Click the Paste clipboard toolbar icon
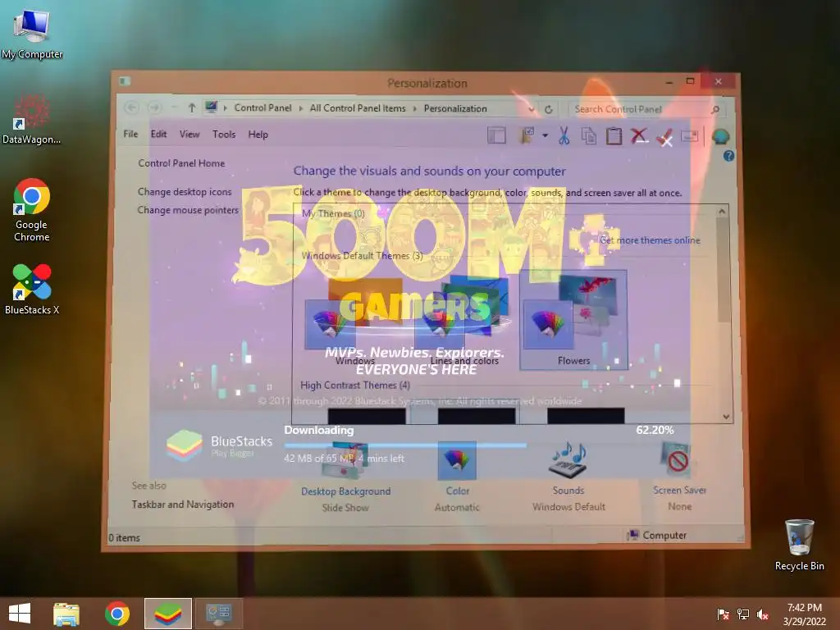840x630 pixels. point(614,135)
